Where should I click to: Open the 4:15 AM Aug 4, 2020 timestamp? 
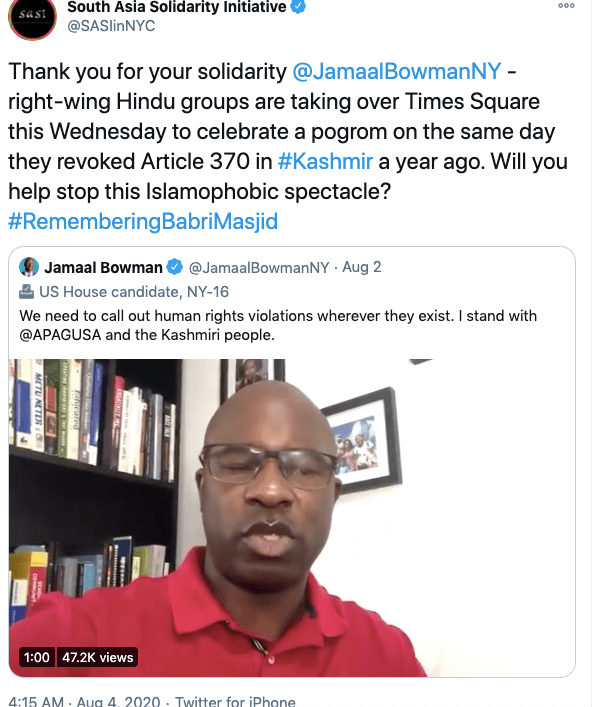84,701
